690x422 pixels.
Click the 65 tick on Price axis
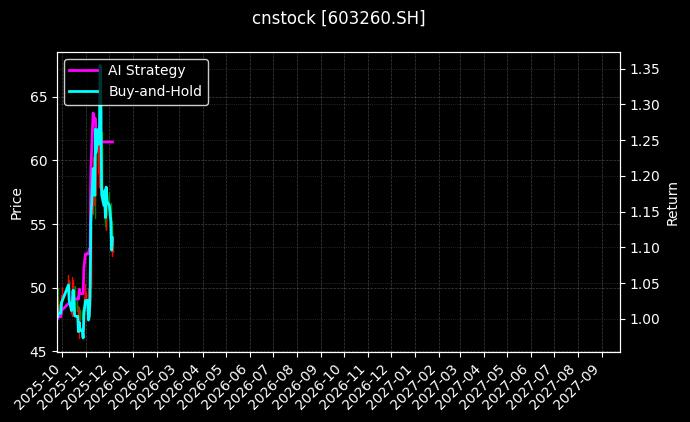point(38,97)
